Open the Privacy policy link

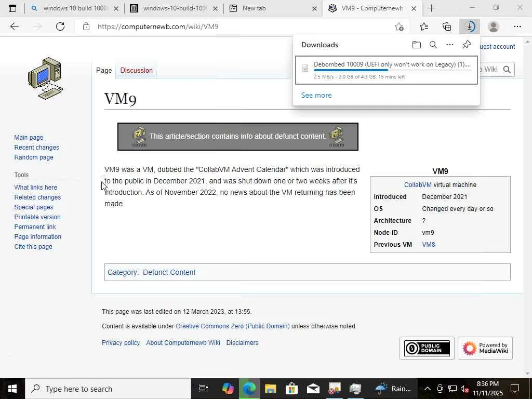(121, 343)
